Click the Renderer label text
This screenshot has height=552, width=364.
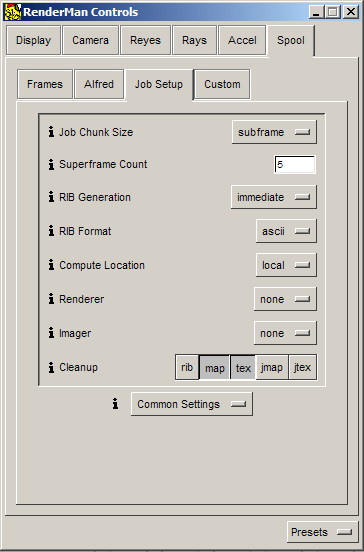click(x=81, y=299)
